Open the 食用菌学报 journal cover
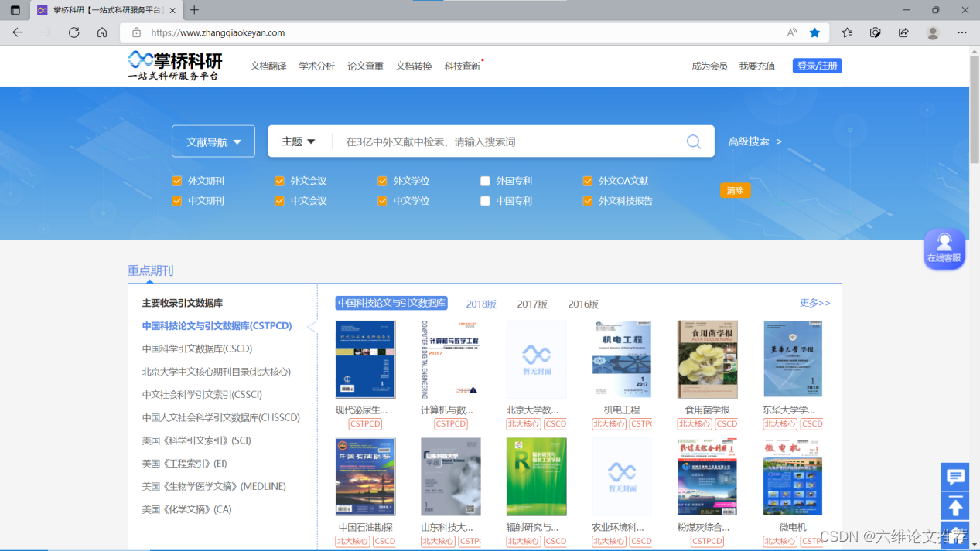This screenshot has height=551, width=980. (x=707, y=359)
